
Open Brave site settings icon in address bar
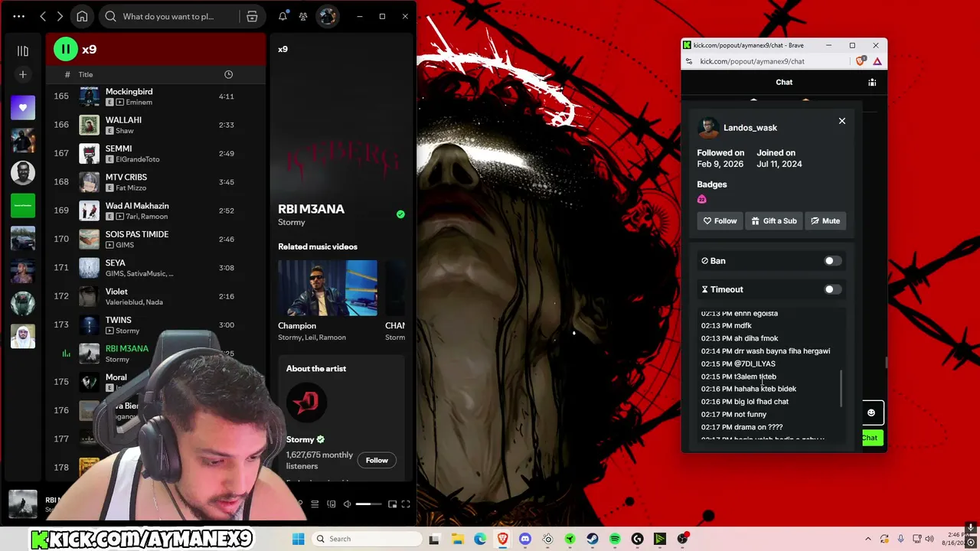(688, 61)
